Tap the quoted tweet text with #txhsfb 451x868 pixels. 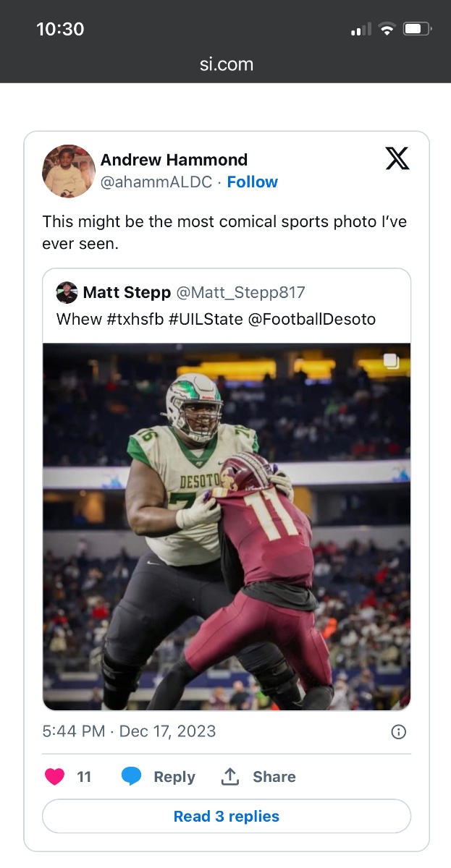click(x=216, y=319)
